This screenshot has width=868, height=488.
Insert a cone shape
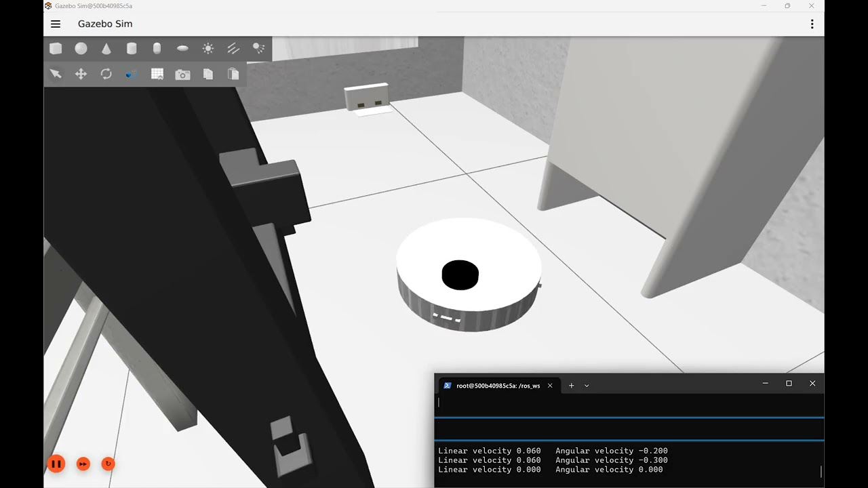tap(106, 48)
